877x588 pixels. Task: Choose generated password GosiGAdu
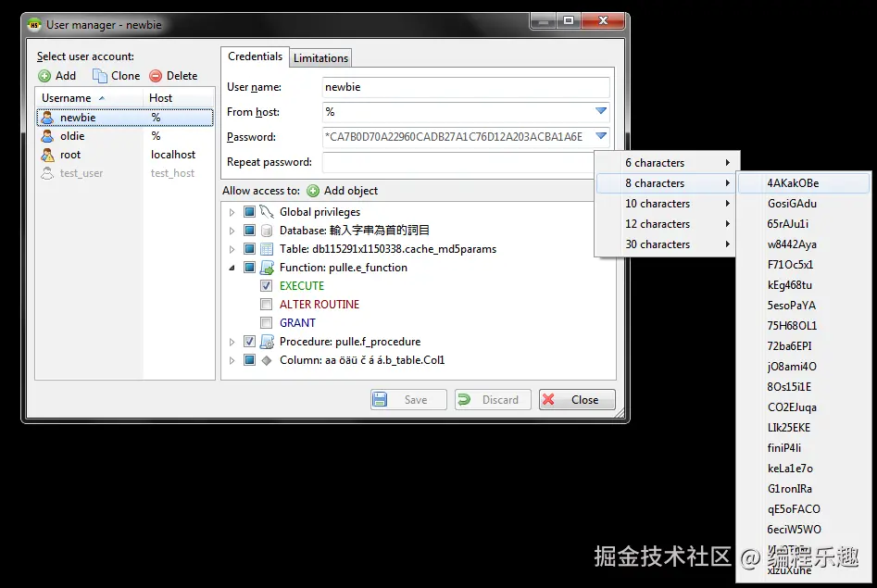point(804,204)
